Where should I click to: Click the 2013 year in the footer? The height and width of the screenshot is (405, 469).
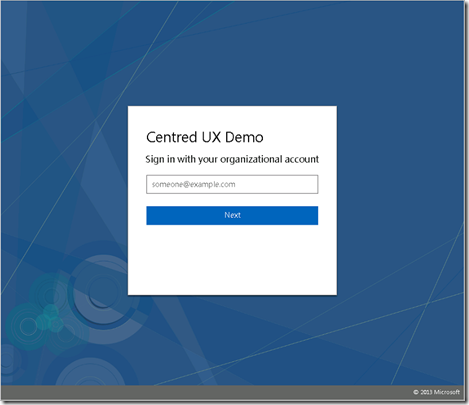click(x=426, y=392)
